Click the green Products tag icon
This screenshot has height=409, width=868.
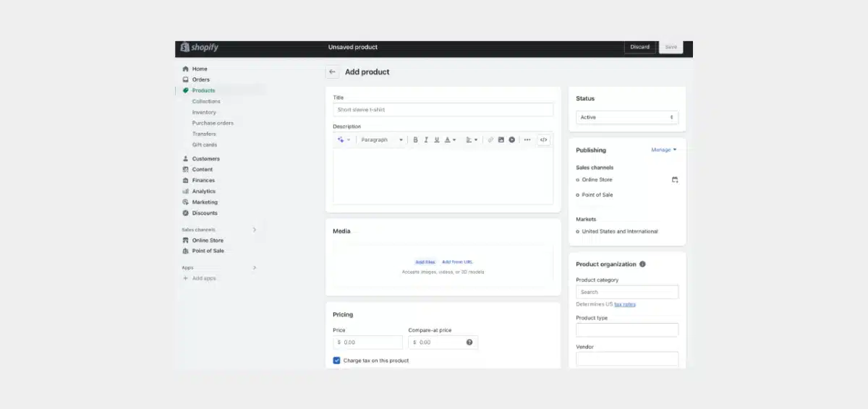click(x=186, y=90)
